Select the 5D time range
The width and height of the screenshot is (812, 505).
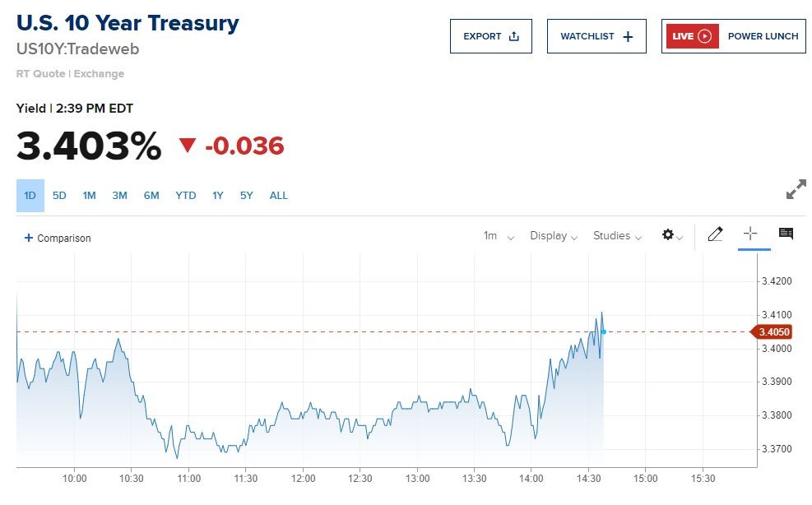(x=59, y=196)
